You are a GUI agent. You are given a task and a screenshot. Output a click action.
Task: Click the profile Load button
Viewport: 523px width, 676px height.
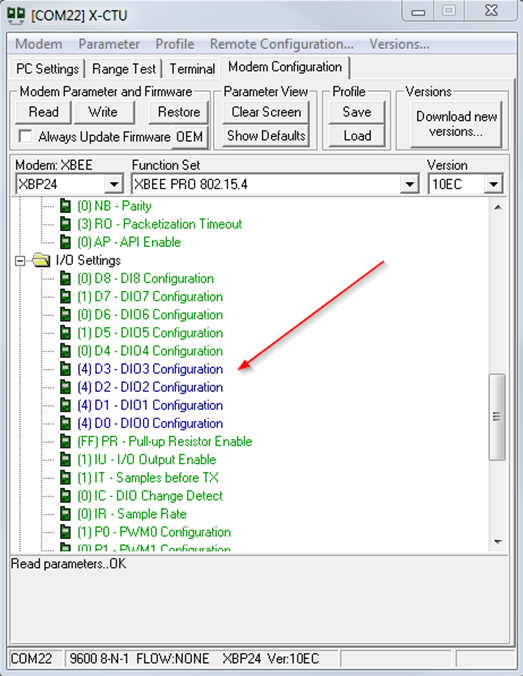coord(357,136)
